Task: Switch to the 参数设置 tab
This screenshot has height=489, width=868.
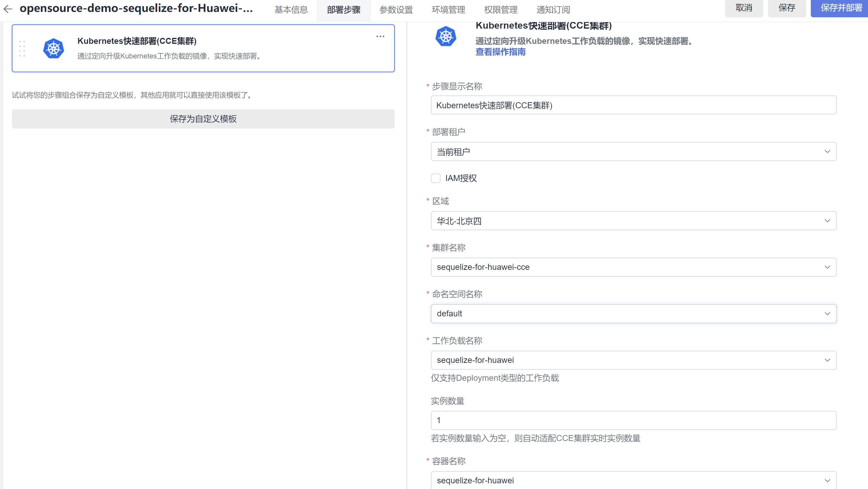Action: click(x=396, y=10)
